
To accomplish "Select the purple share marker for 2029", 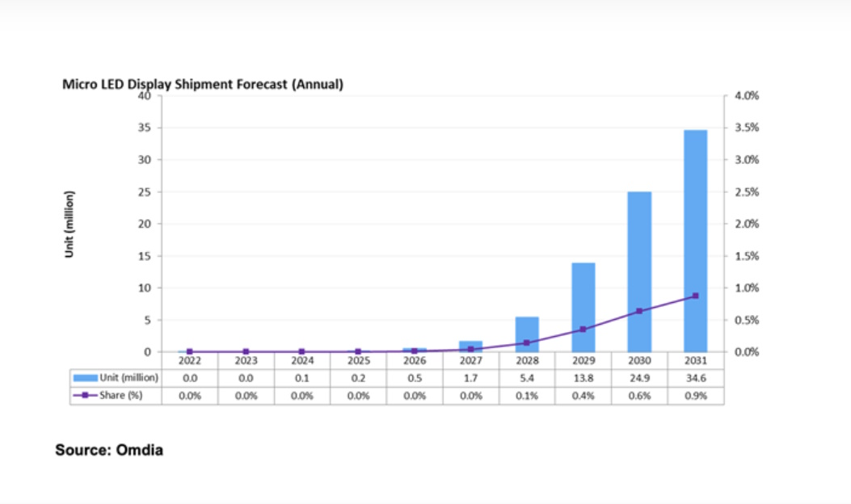I will tap(583, 329).
